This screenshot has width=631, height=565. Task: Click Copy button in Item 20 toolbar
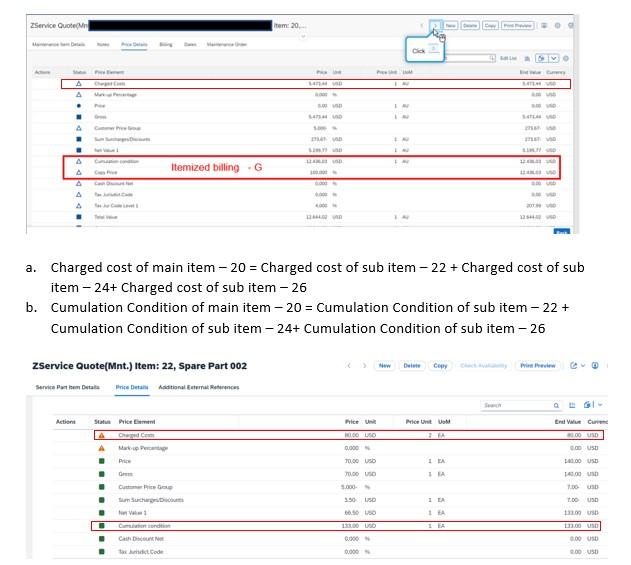click(x=490, y=25)
